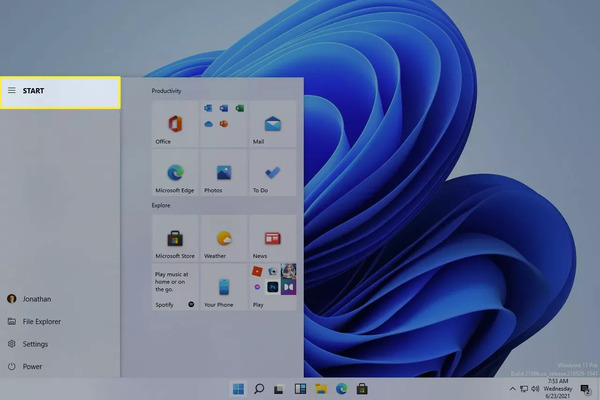
Task: Open the volume control in tray
Action: coord(535,389)
